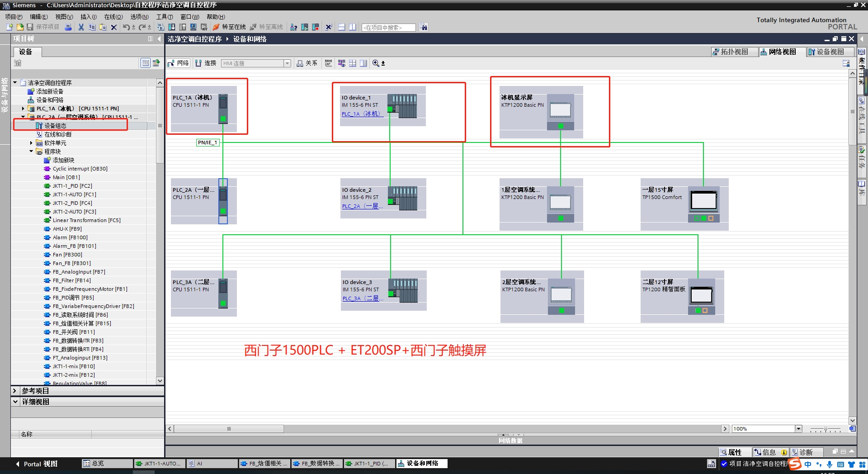This screenshot has width=868, height=474.
Task: Open the HMI 连接 type dropdown
Action: coord(287,63)
